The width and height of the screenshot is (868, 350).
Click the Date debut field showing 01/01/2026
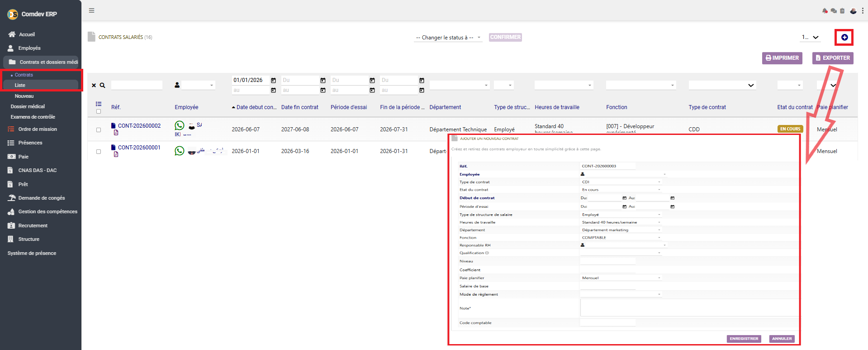tap(251, 80)
